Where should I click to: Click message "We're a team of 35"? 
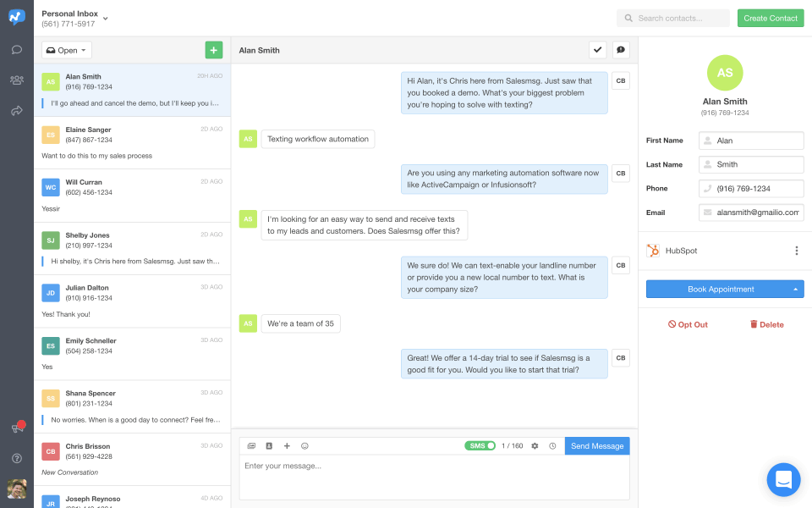pos(300,323)
